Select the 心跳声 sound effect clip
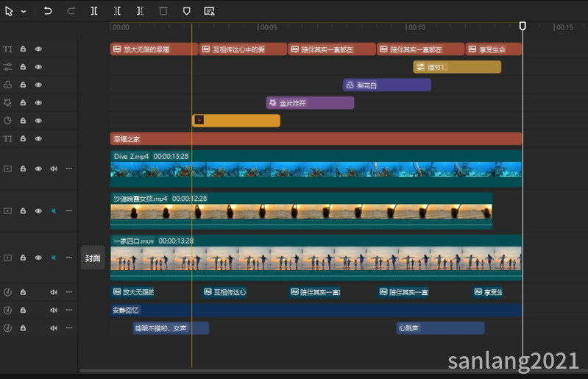This screenshot has width=588, height=379. click(x=440, y=328)
